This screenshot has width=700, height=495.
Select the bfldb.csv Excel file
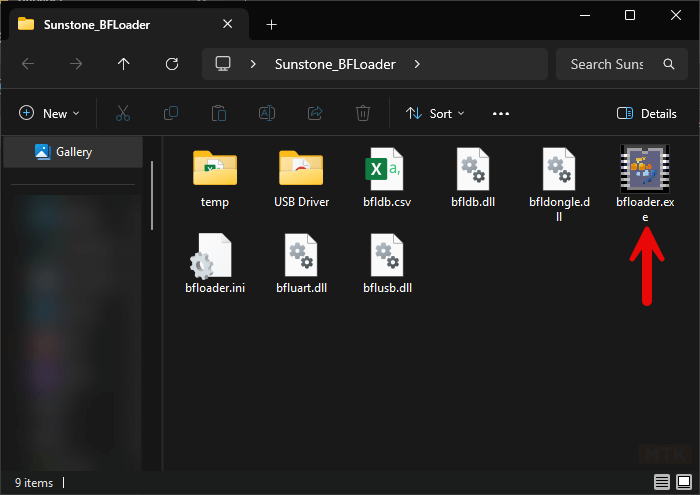(387, 179)
